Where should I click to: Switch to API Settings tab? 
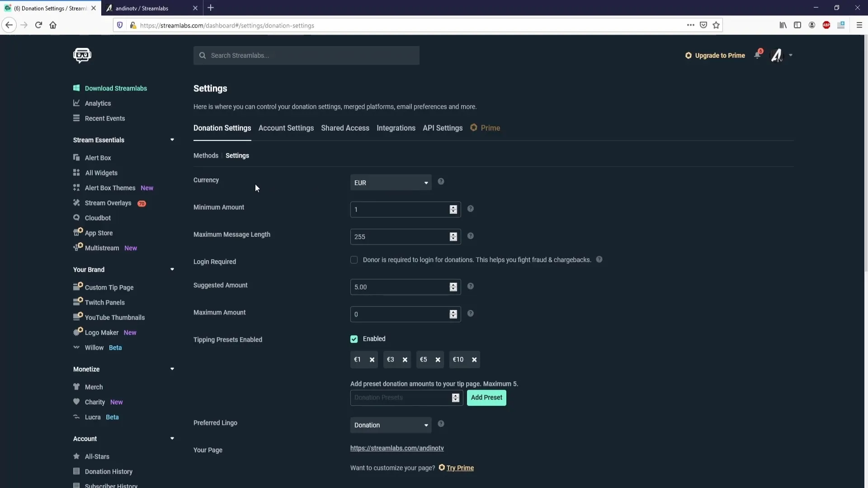(x=443, y=128)
